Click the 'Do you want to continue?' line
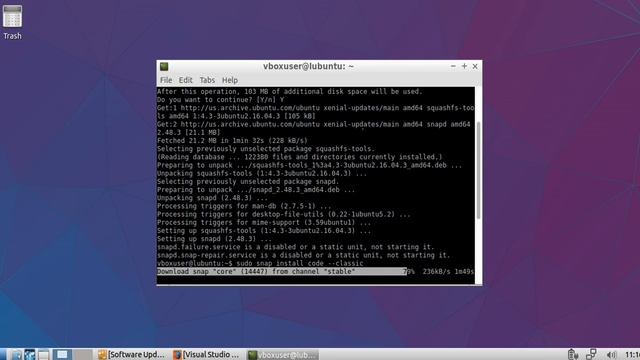This screenshot has width=640, height=360. [220, 100]
